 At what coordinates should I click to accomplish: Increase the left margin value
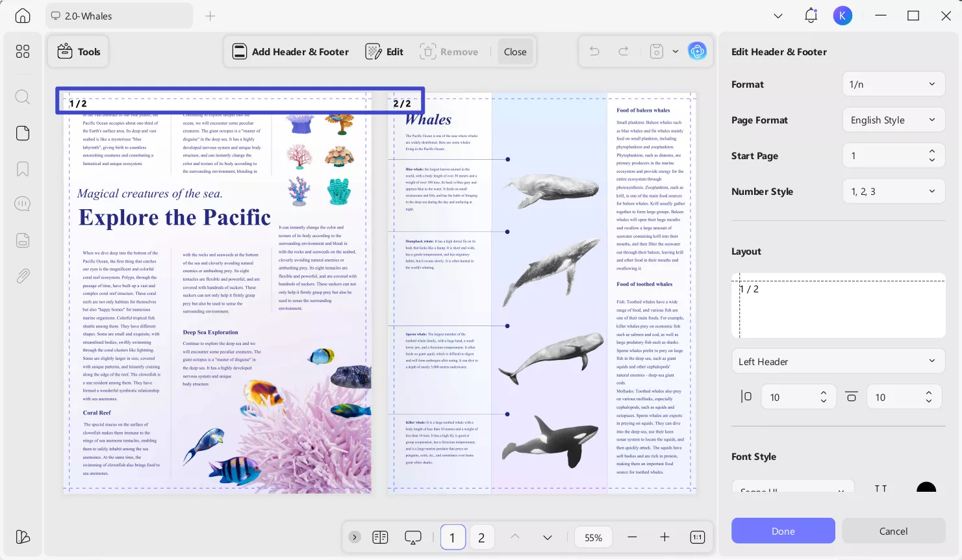[824, 393]
